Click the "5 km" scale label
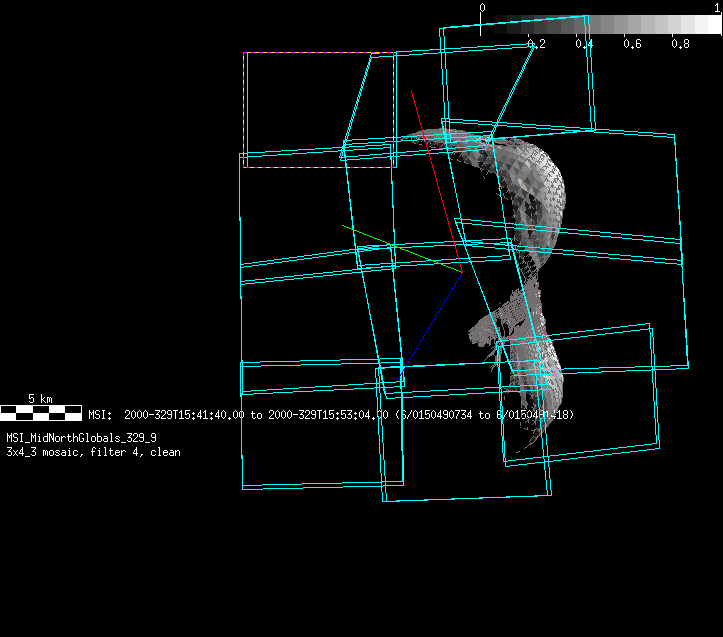The width and height of the screenshot is (723, 637). point(40,399)
